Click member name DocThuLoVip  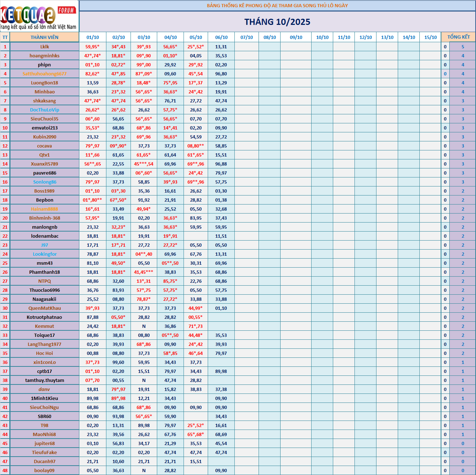pyautogui.click(x=44, y=110)
